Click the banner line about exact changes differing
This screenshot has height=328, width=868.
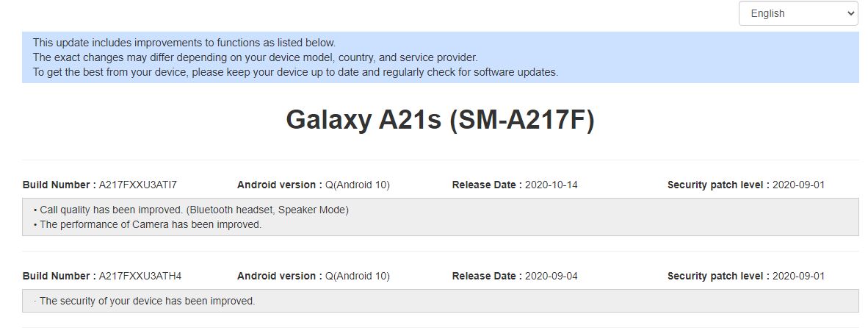(x=255, y=57)
